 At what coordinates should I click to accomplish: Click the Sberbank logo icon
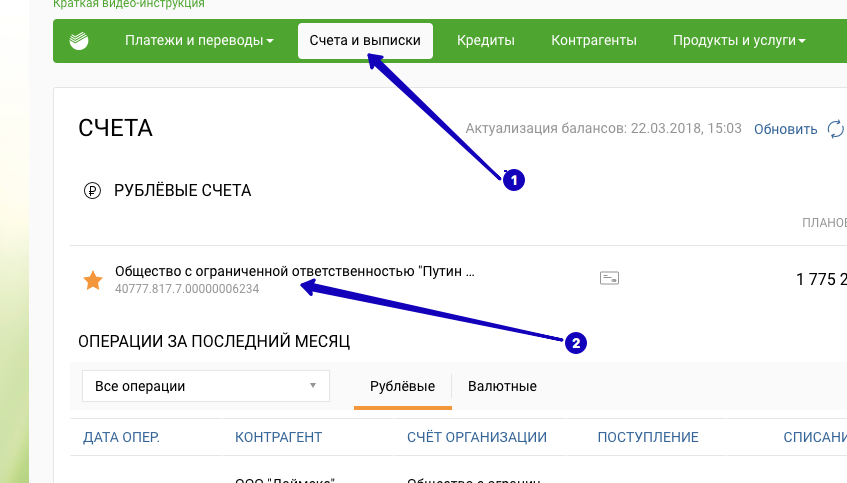(79, 41)
